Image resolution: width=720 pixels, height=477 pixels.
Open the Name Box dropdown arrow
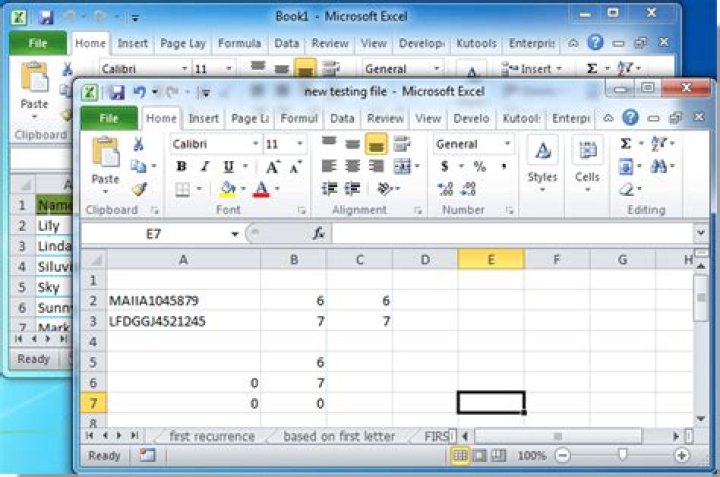click(x=235, y=233)
